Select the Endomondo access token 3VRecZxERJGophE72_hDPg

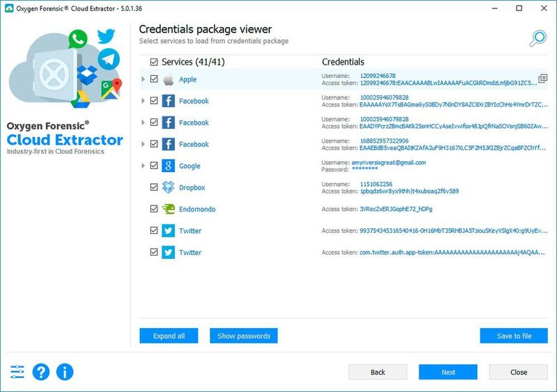tap(396, 209)
